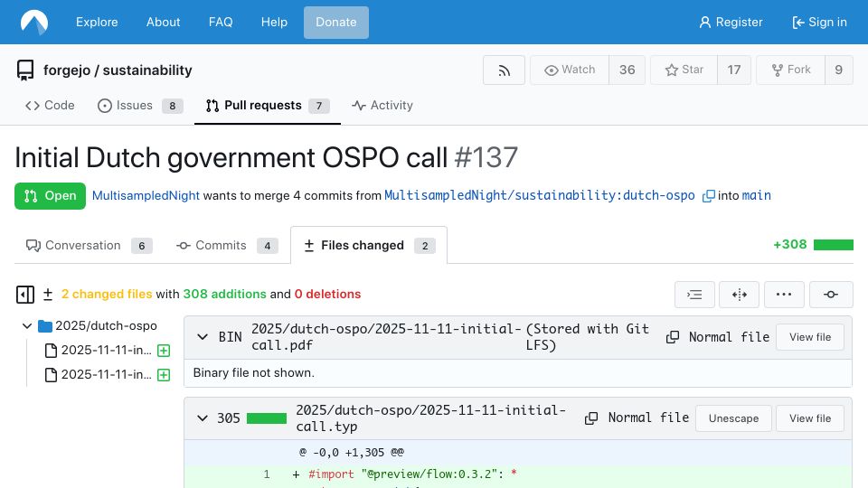The width and height of the screenshot is (868, 488).
Task: Click added-file plus icon of second tree file
Action: (x=164, y=374)
